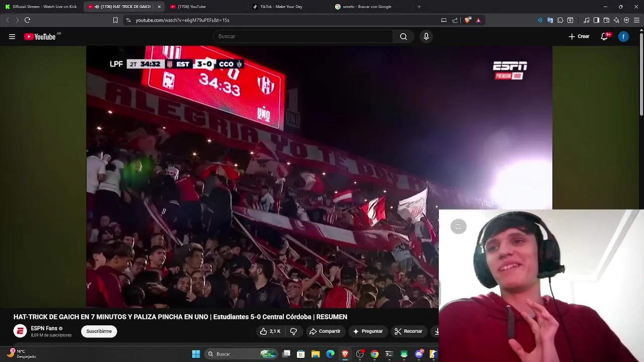Click the taskbar Buscar search box
The image size is (644, 362).
click(241, 354)
